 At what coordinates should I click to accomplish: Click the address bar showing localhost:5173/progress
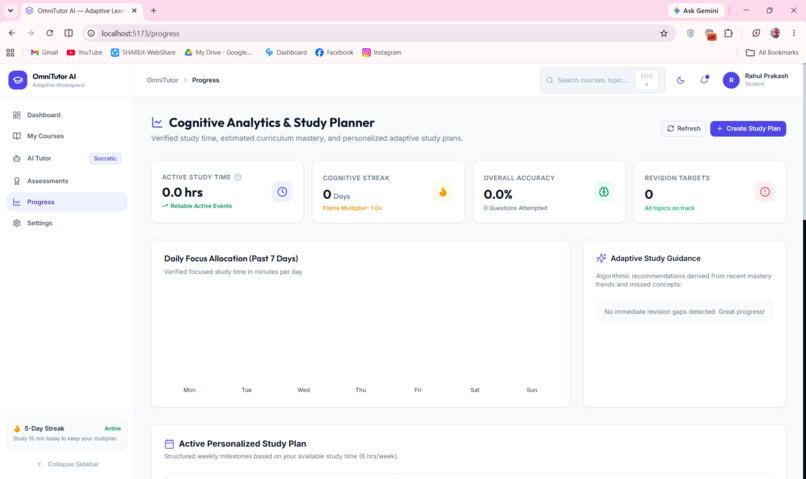click(x=378, y=33)
